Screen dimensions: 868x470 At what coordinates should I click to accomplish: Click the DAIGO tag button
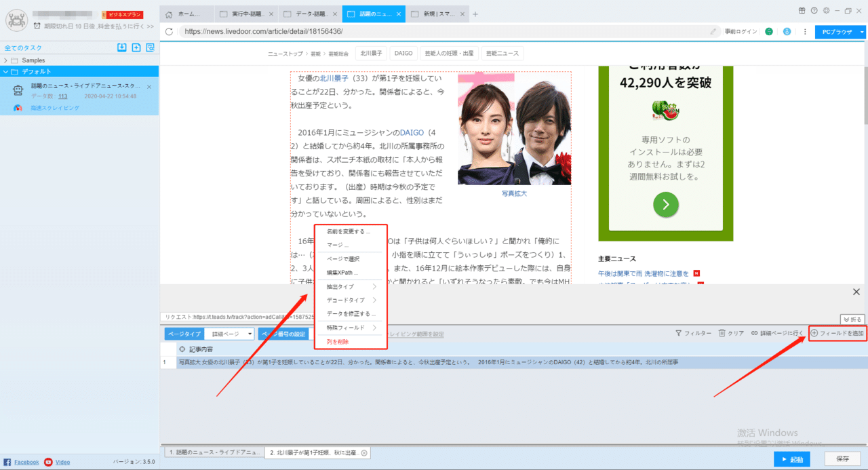pos(403,53)
